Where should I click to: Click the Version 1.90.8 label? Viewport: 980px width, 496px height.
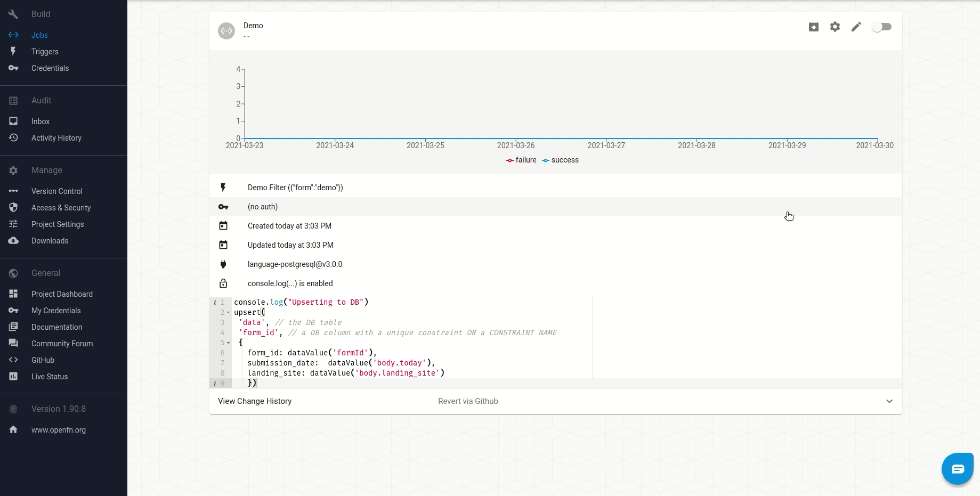(x=59, y=409)
